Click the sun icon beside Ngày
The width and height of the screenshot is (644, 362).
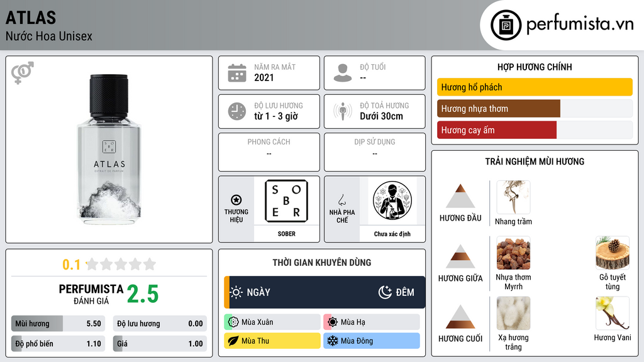click(x=236, y=292)
